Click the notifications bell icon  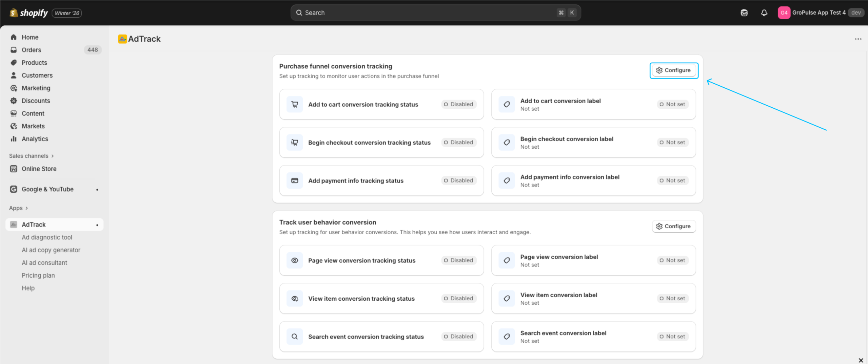[x=764, y=13]
